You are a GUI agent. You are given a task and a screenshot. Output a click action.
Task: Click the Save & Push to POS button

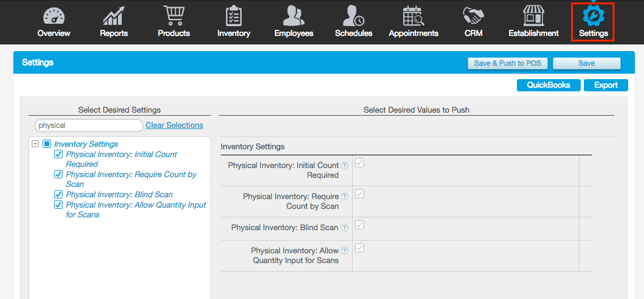pos(508,63)
